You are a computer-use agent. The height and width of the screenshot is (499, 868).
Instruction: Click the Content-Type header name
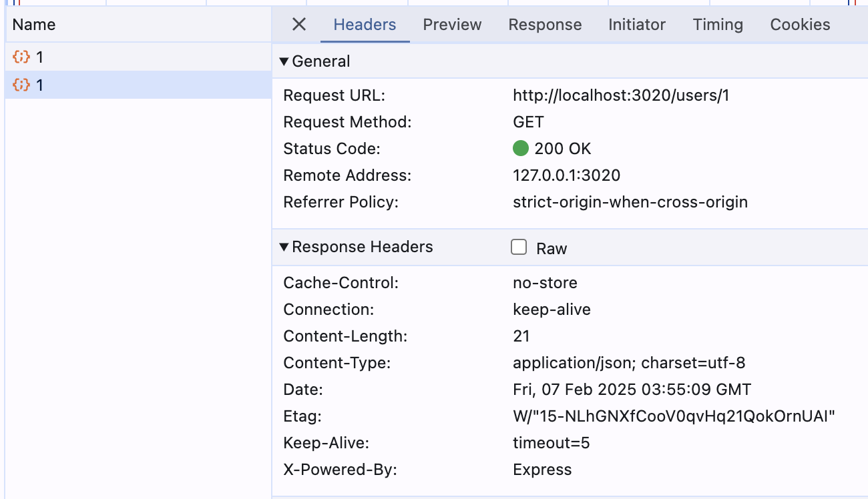337,363
